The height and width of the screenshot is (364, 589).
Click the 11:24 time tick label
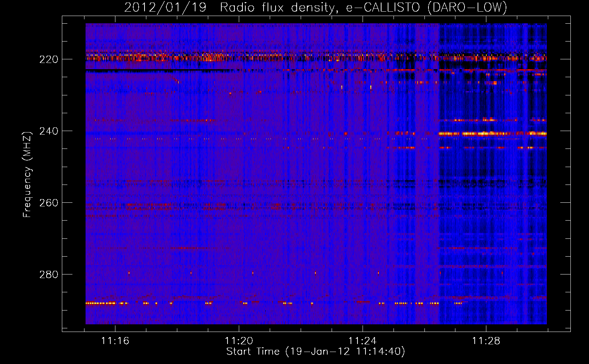(x=363, y=341)
